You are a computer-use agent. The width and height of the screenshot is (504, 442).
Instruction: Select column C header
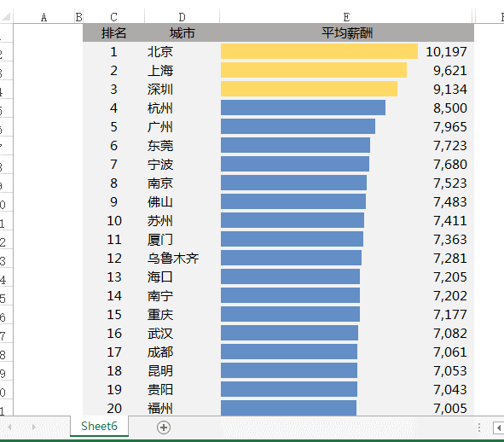pyautogui.click(x=113, y=17)
